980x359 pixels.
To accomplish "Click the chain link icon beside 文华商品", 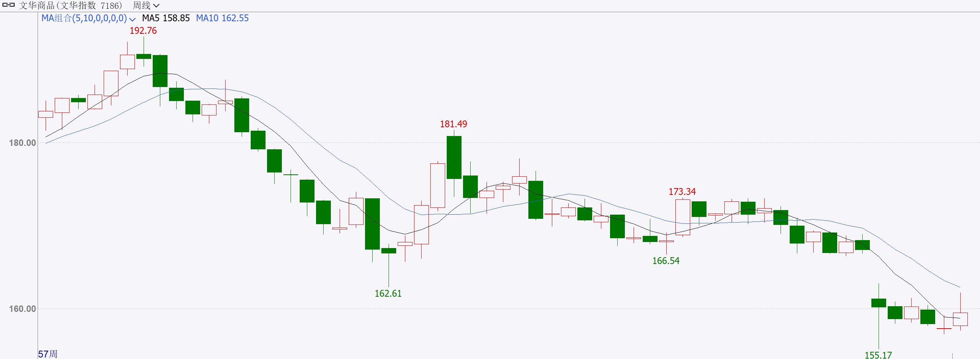I will point(8,5).
